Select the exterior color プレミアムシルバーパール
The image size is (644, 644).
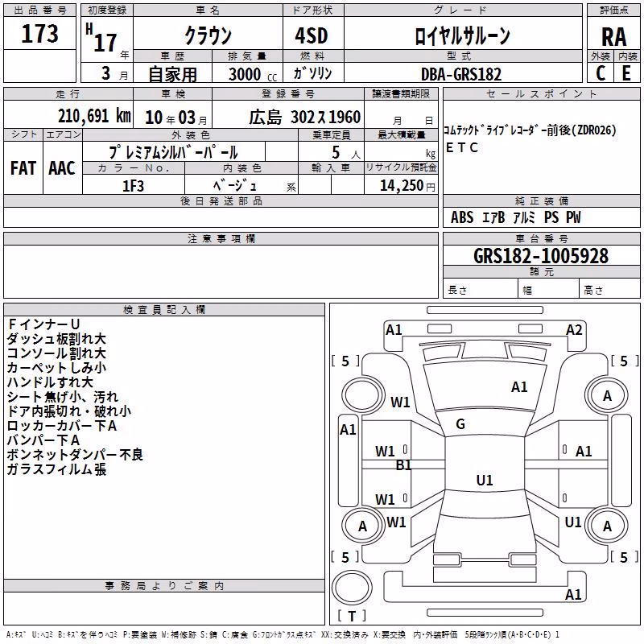point(173,152)
